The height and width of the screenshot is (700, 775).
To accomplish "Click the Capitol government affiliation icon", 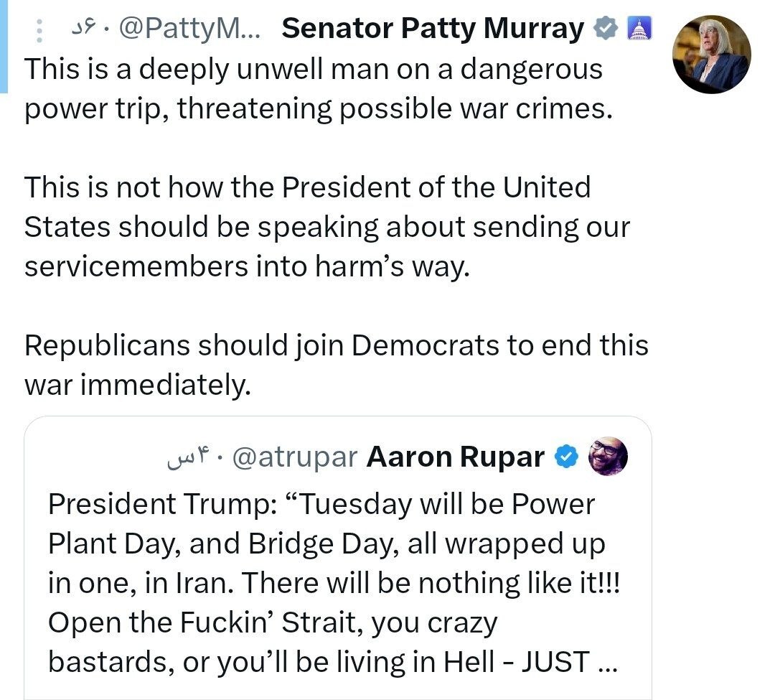I will 638,29.
